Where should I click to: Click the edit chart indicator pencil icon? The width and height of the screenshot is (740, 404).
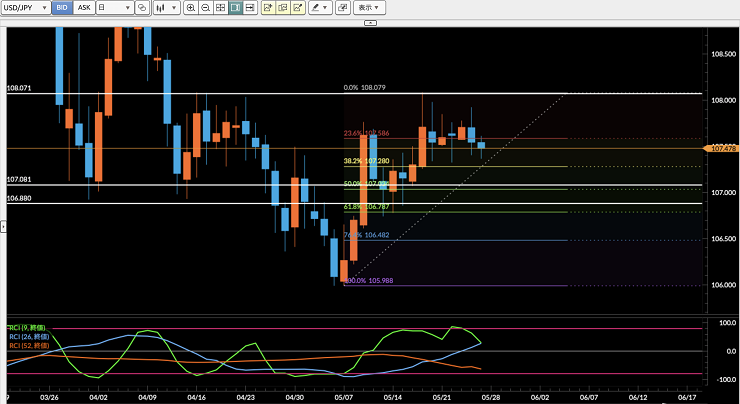[x=297, y=8]
